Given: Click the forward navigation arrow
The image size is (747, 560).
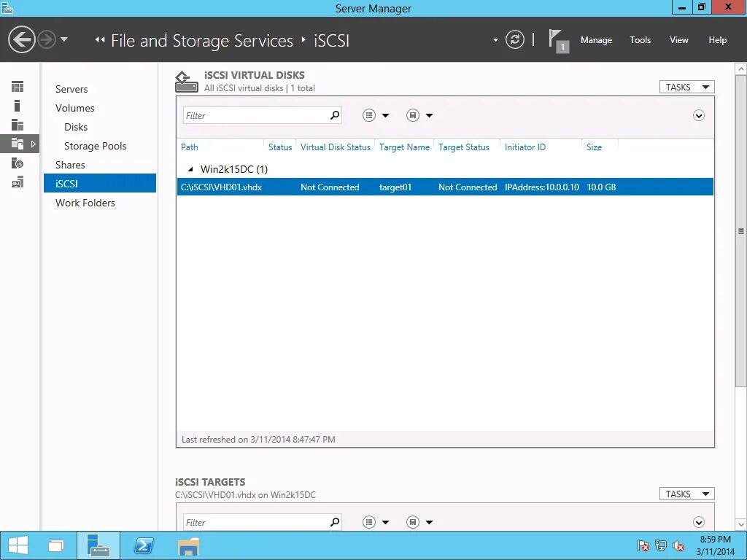Looking at the screenshot, I should coord(47,39).
